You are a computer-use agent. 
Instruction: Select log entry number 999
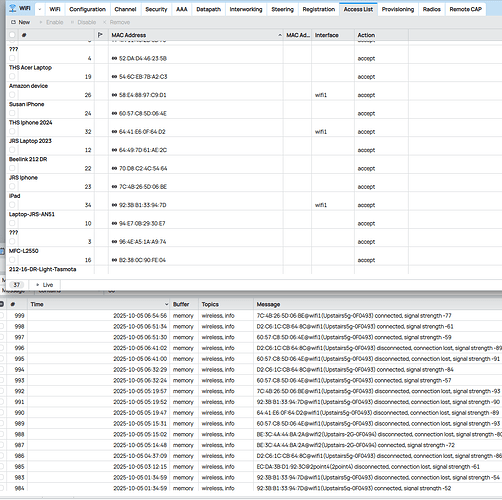[x=250, y=316]
